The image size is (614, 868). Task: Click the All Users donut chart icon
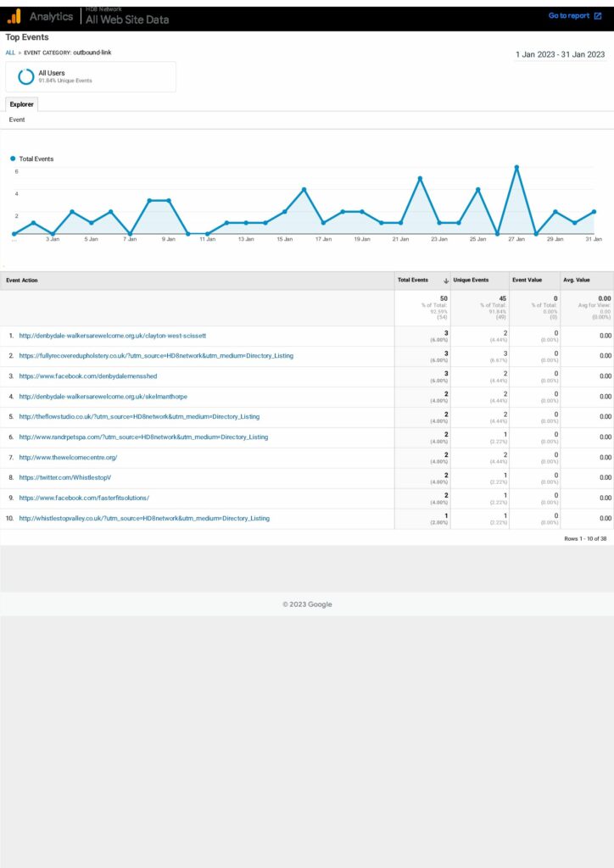tap(26, 76)
